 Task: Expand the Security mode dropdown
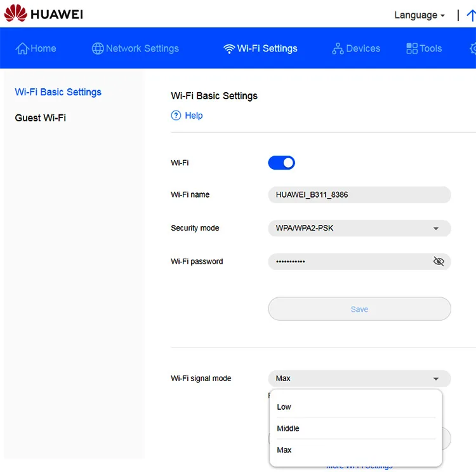(359, 228)
